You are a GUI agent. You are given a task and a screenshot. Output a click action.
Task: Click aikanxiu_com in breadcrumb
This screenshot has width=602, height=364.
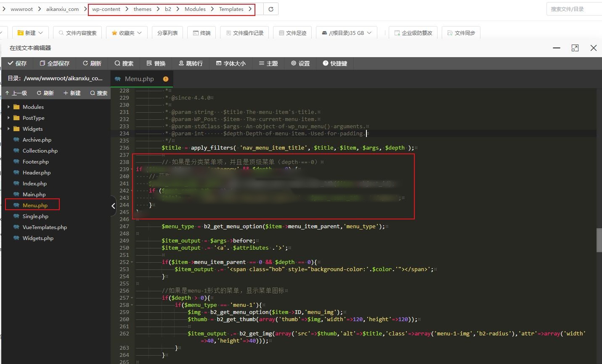62,9
